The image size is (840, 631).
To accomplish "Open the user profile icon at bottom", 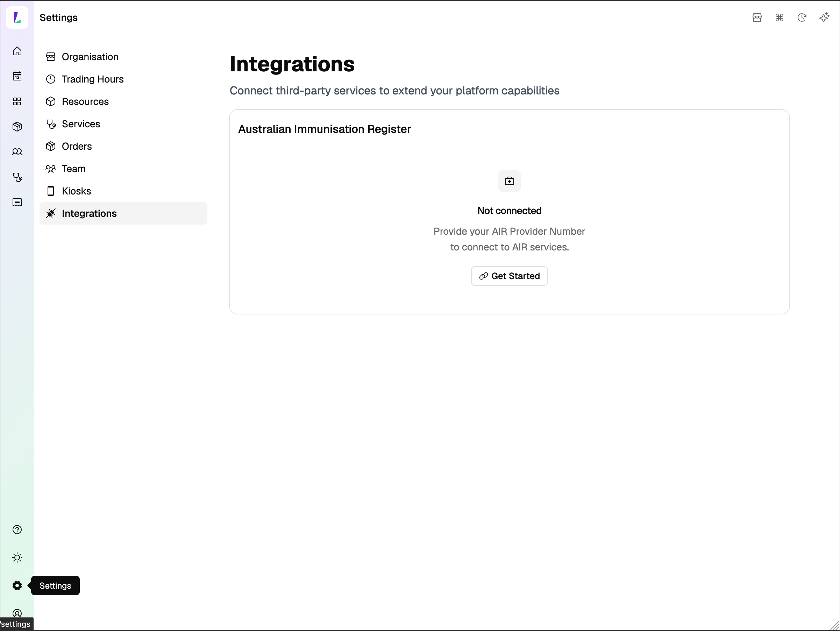I will [x=17, y=613].
